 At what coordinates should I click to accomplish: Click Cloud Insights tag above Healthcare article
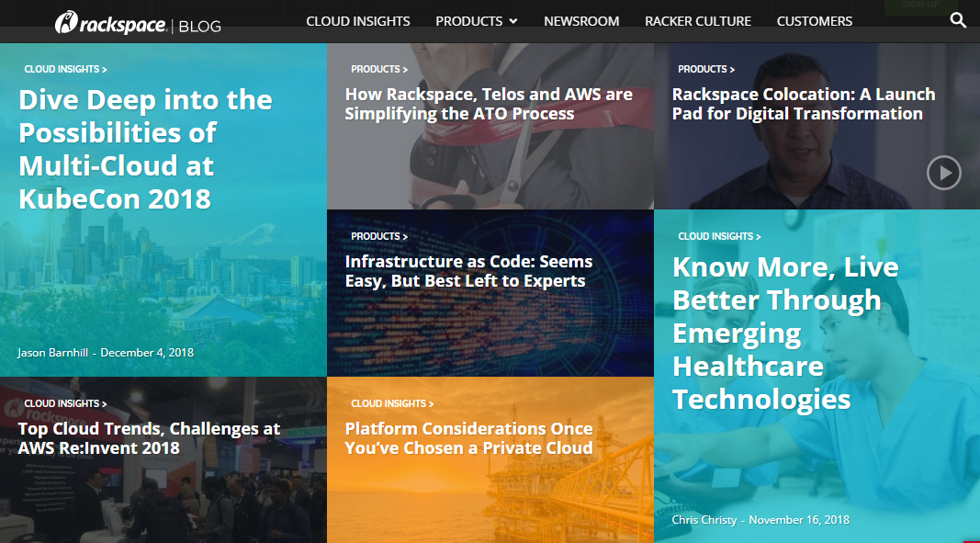click(x=719, y=236)
